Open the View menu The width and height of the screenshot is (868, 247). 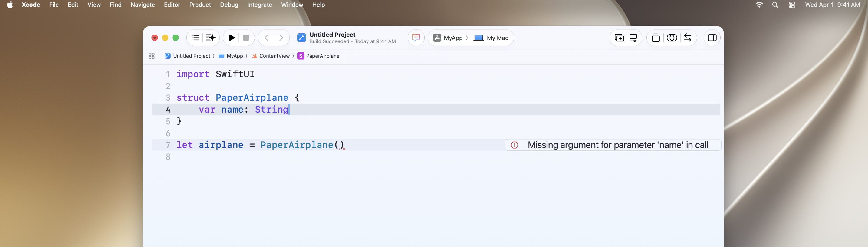point(94,5)
